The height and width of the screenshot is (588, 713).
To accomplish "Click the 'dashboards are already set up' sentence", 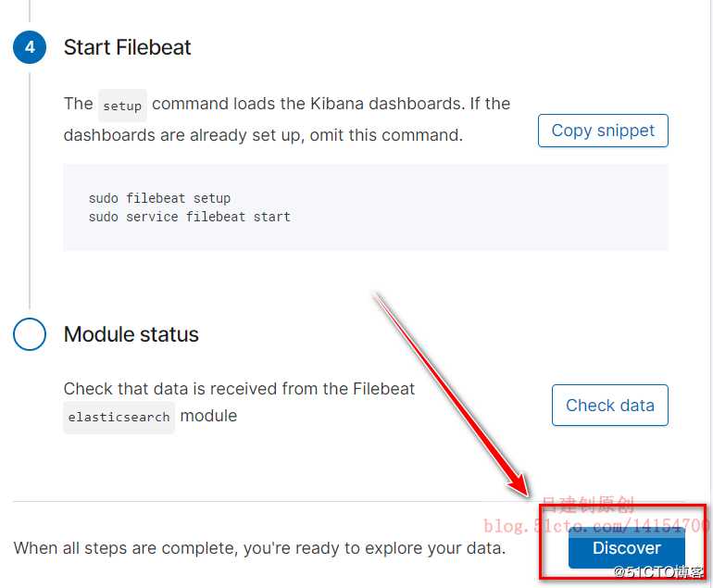I will pos(262,135).
